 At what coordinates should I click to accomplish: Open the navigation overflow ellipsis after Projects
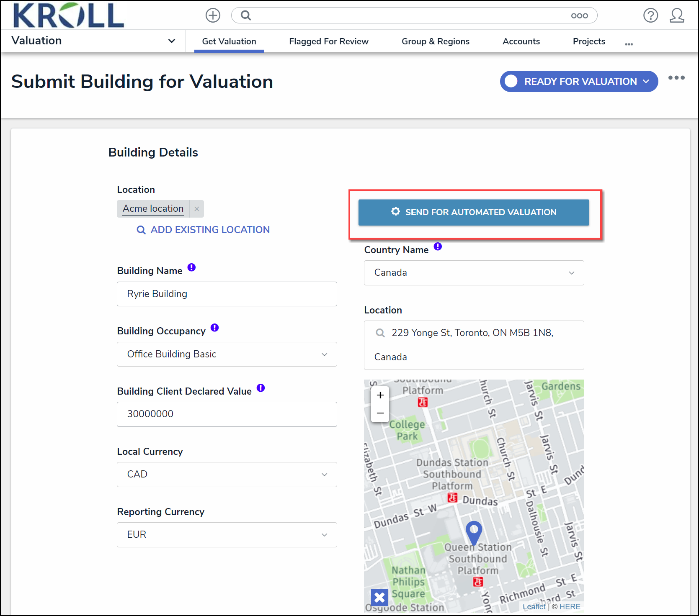click(629, 44)
